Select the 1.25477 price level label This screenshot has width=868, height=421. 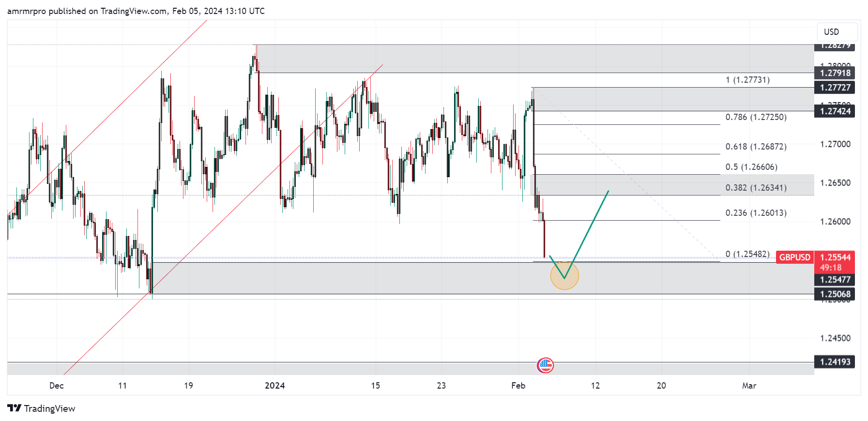[x=835, y=280]
